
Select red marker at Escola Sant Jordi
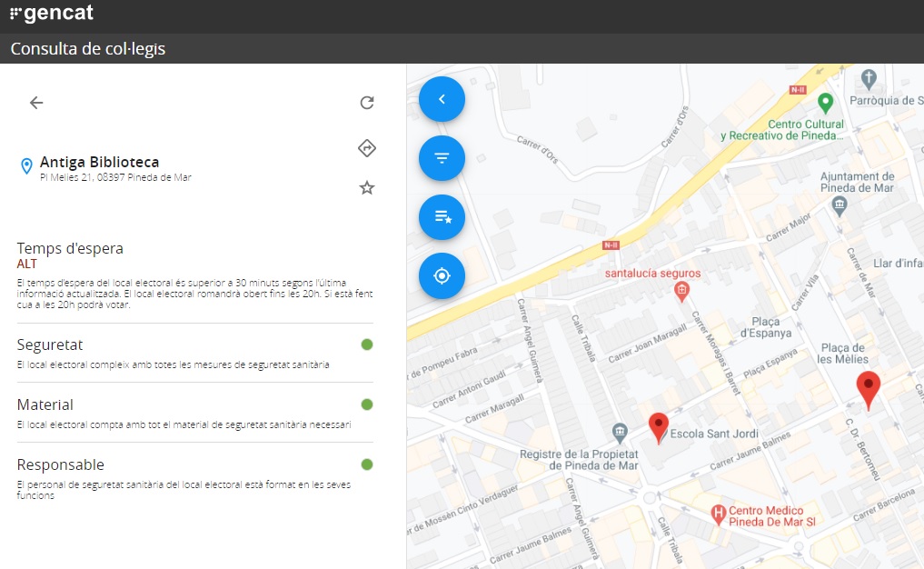[x=658, y=427]
